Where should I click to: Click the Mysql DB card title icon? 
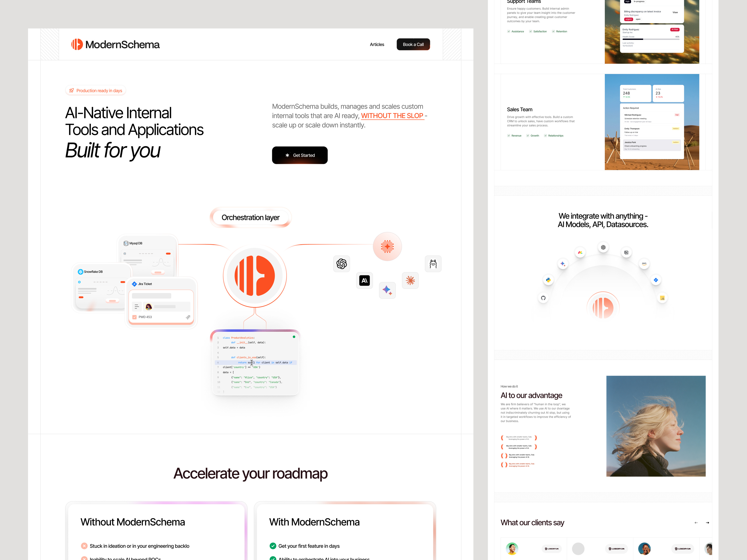(126, 243)
